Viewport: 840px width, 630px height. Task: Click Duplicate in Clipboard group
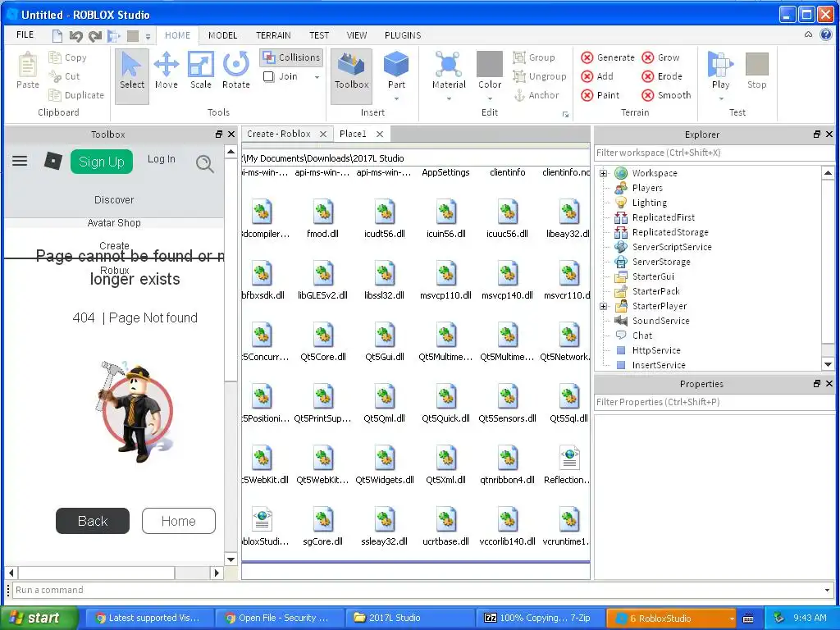click(76, 95)
